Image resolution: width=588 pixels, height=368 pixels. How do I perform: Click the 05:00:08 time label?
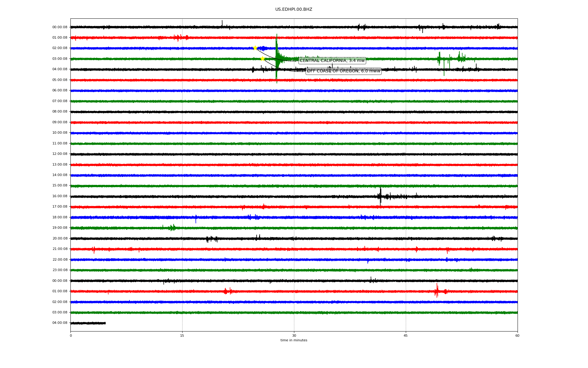click(60, 80)
